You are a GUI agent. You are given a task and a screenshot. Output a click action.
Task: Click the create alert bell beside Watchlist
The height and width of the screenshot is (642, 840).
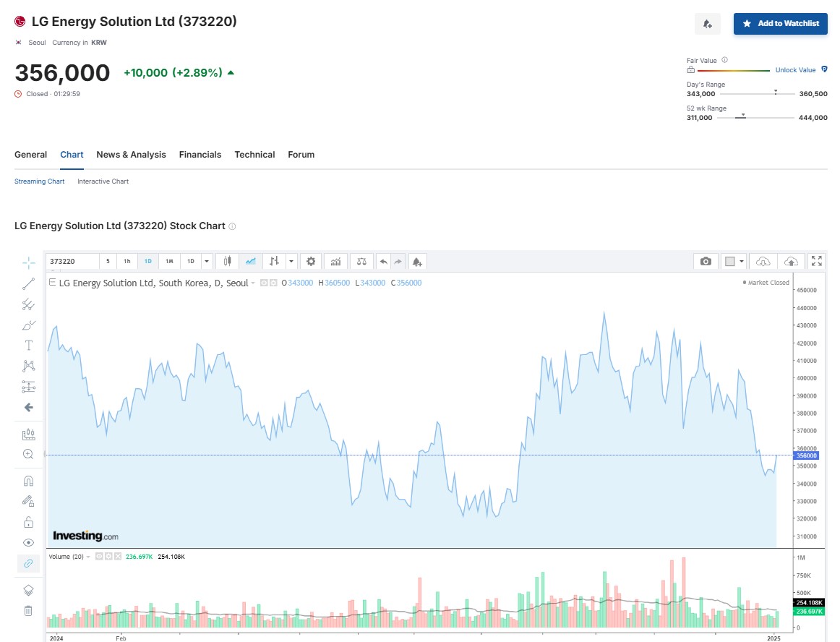(x=707, y=24)
